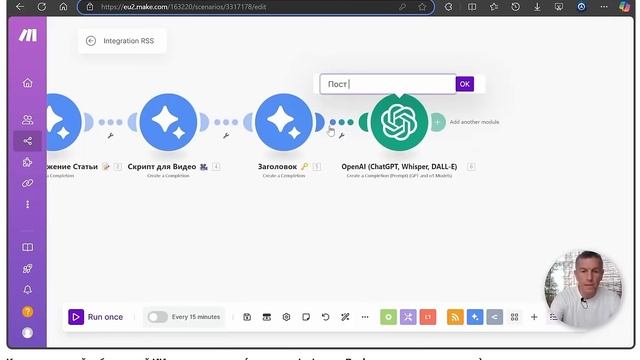Open wrench between Заголовок and OpenAI modules
640x360 pixels.
(342, 136)
